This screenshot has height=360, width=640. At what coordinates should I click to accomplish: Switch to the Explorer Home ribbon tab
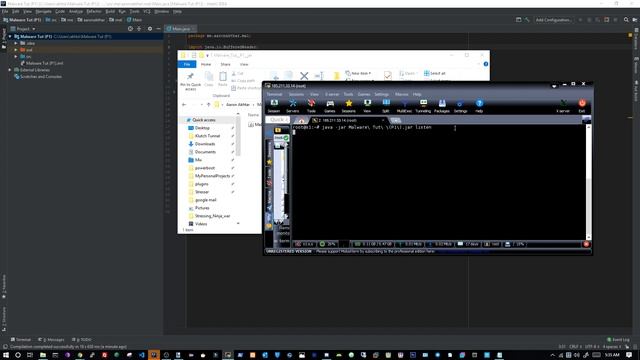pyautogui.click(x=206, y=64)
